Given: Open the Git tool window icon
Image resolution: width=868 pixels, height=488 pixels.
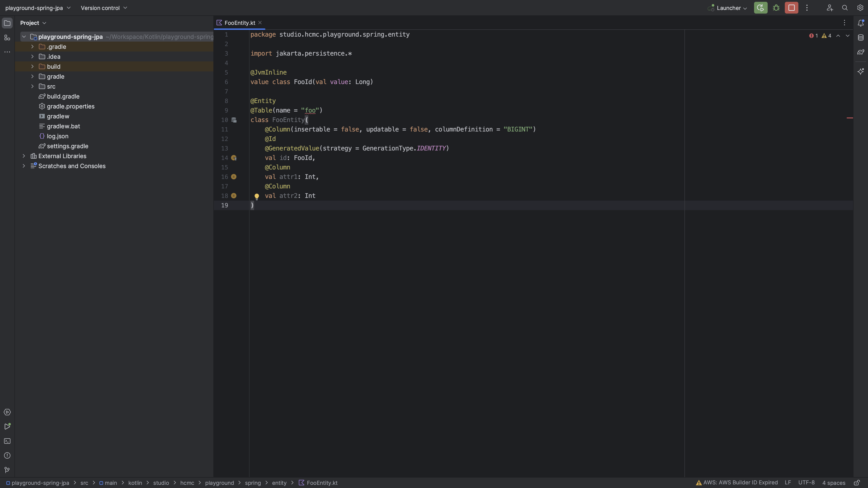Looking at the screenshot, I should [7, 470].
